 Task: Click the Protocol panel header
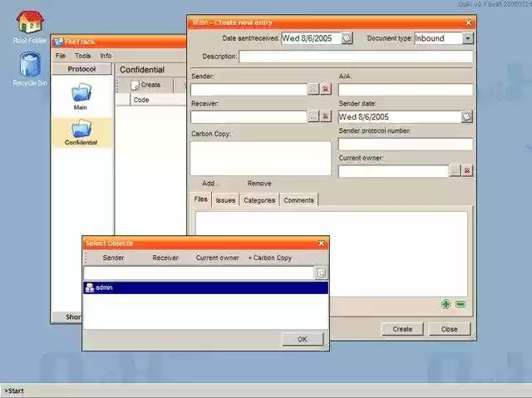[81, 69]
